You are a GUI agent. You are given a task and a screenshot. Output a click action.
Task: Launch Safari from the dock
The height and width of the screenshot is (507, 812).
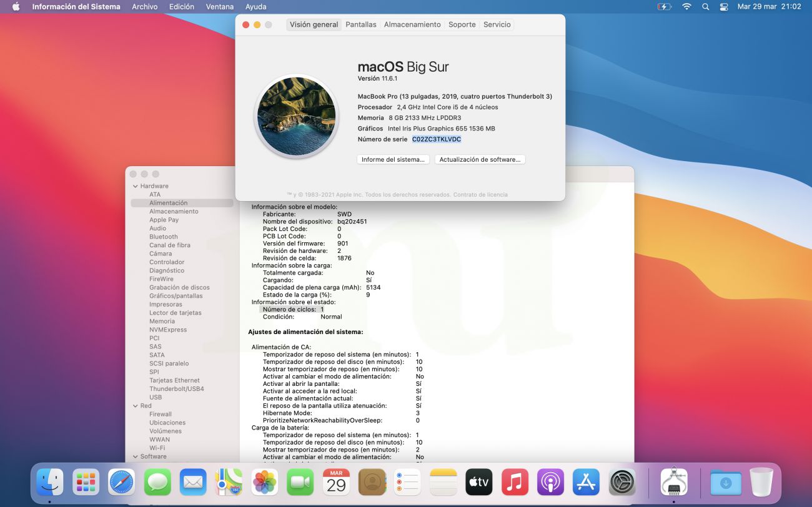[x=122, y=482]
